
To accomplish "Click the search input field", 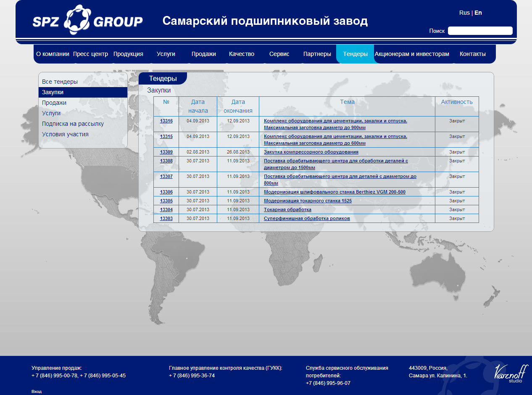I will 480,31.
